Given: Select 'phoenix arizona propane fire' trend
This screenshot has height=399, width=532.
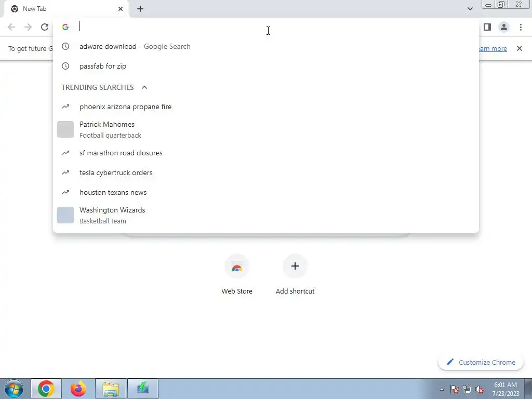Looking at the screenshot, I should coord(265,107).
